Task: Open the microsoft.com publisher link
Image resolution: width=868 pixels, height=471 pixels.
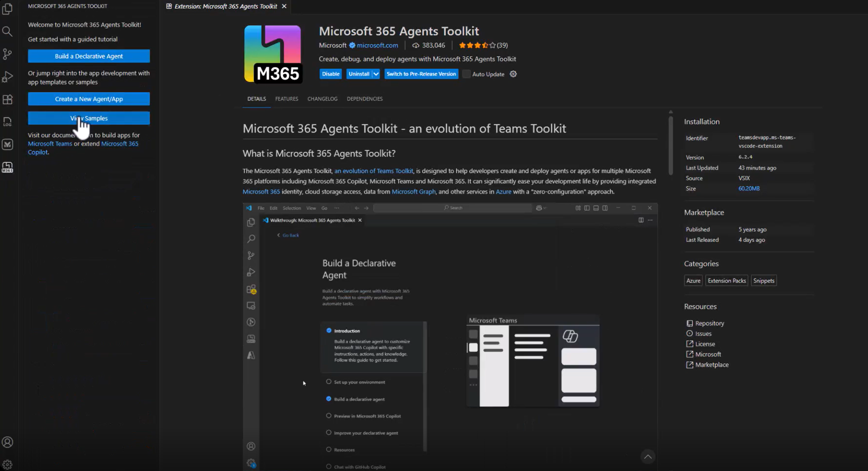Action: 377,45
